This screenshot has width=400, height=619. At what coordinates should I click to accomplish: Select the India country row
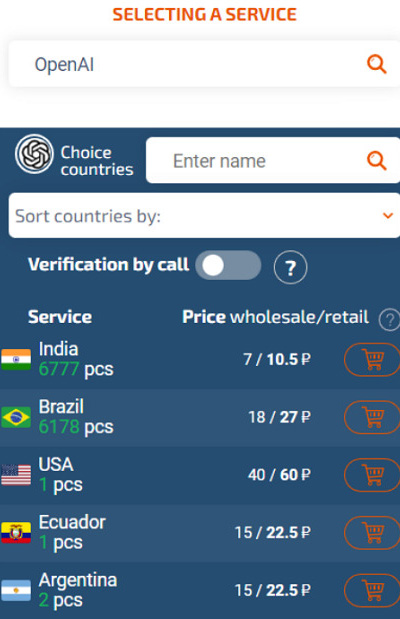coord(200,360)
